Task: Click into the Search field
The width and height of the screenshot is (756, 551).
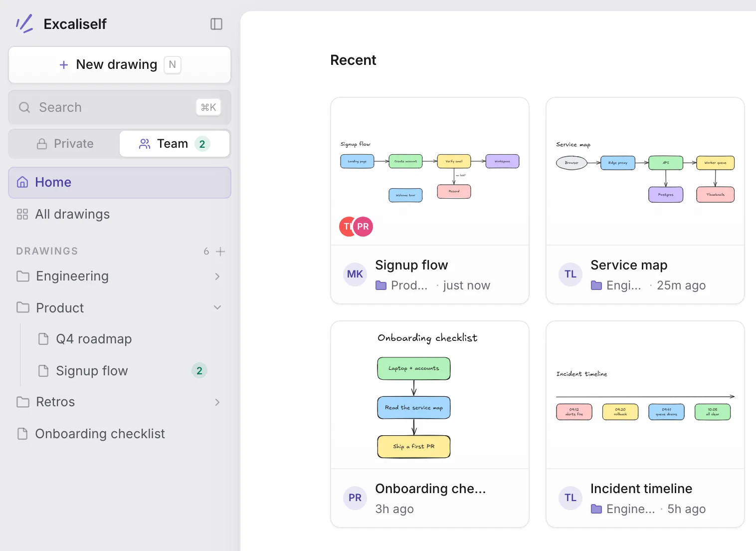Action: pos(120,107)
